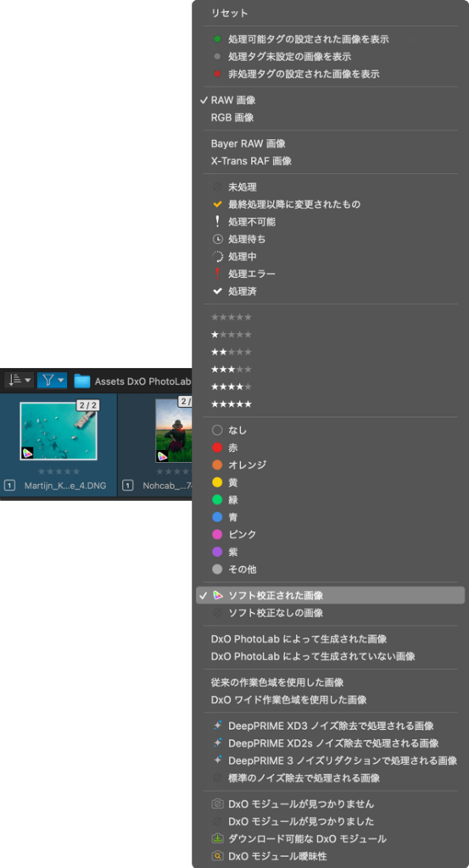The image size is (469, 868).
Task: Click virtual copy number beside Nohcab name
Action: point(128,486)
